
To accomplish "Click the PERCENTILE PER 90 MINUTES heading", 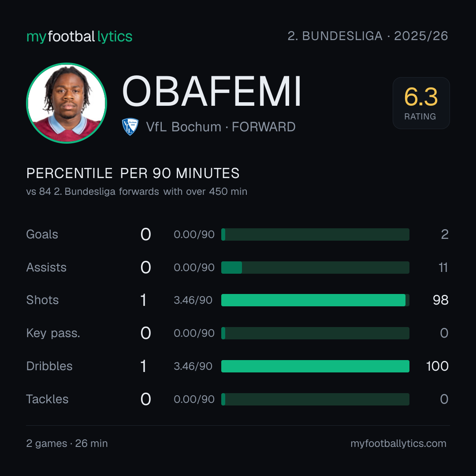I will tap(133, 173).
